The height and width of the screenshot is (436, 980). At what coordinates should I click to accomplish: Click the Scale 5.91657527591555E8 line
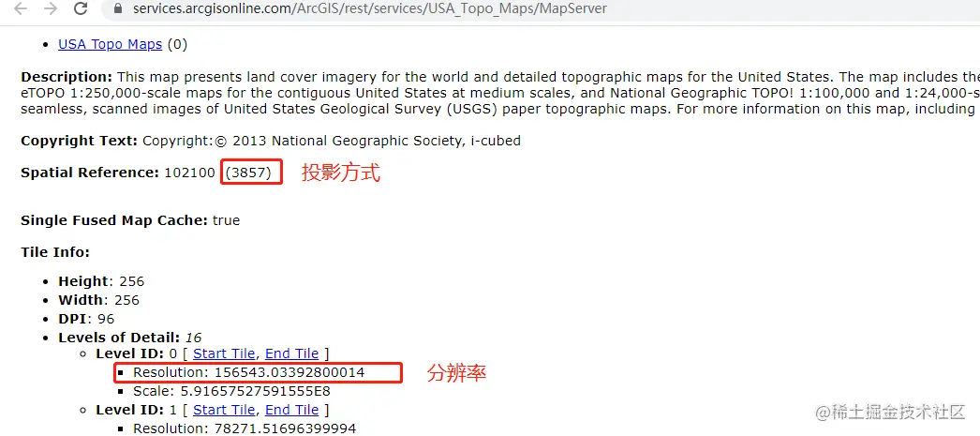tap(231, 392)
